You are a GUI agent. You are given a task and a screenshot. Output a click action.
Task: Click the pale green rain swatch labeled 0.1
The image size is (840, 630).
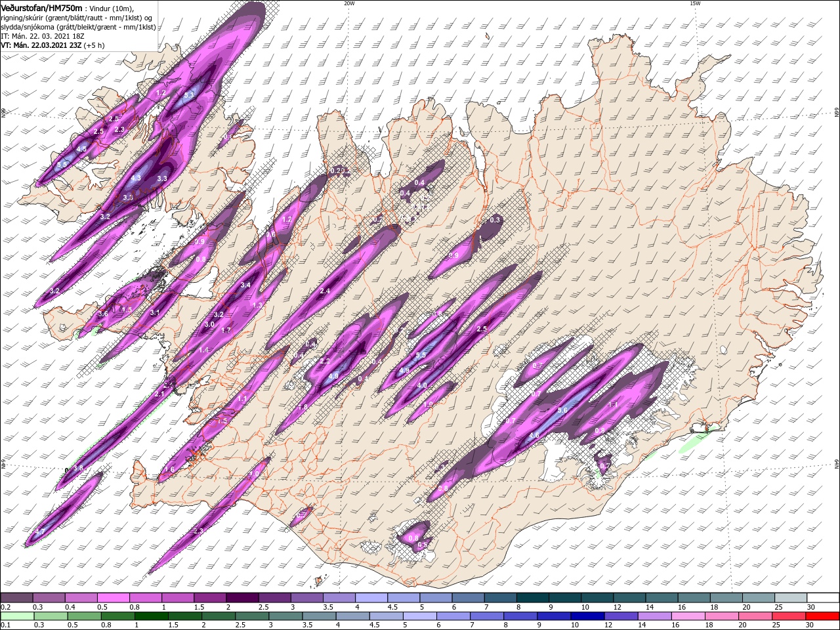(x=17, y=616)
